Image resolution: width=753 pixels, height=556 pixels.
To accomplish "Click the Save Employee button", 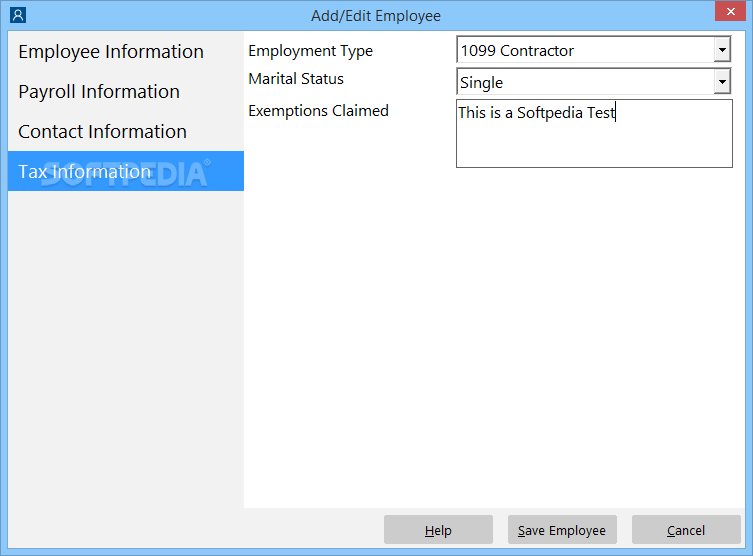I will tap(562, 530).
